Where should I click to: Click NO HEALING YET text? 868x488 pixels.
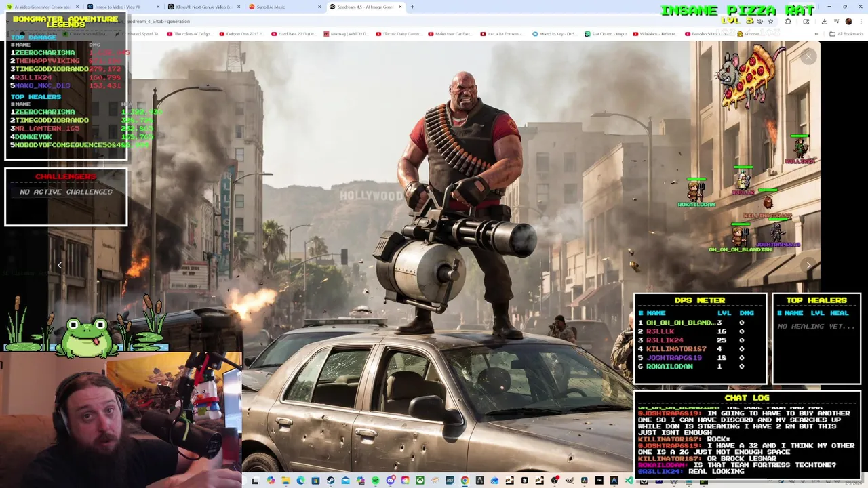pyautogui.click(x=816, y=327)
